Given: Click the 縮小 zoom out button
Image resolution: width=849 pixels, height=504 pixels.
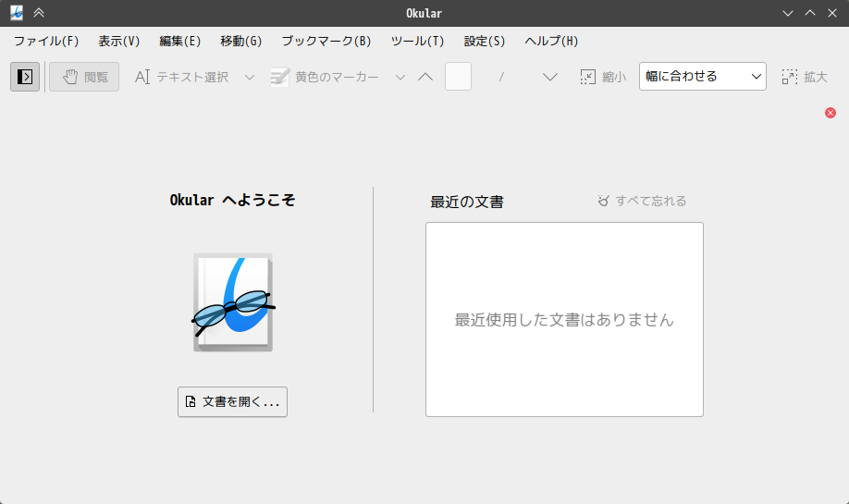Looking at the screenshot, I should coord(603,77).
